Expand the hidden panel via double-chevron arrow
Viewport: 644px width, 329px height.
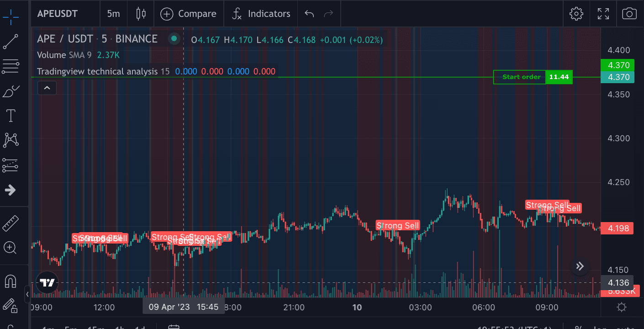point(579,265)
